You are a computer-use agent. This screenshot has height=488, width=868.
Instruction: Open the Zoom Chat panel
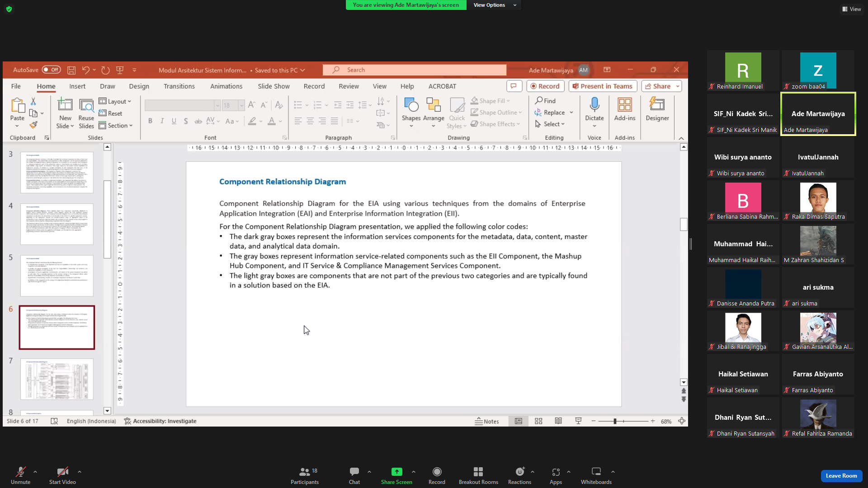[354, 476]
